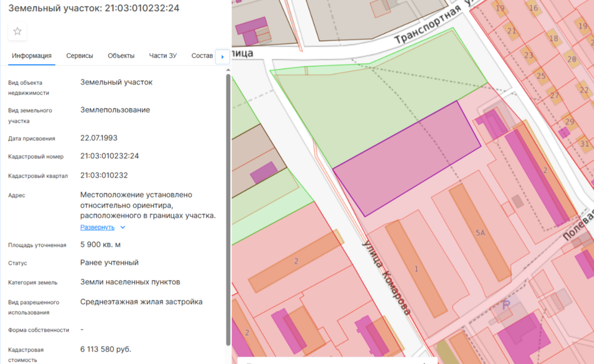594x364 pixels.
Task: Switch to the Сервисы tab
Action: (x=80, y=56)
